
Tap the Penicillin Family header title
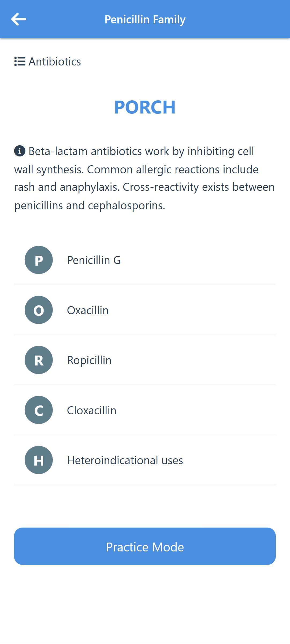tap(145, 20)
